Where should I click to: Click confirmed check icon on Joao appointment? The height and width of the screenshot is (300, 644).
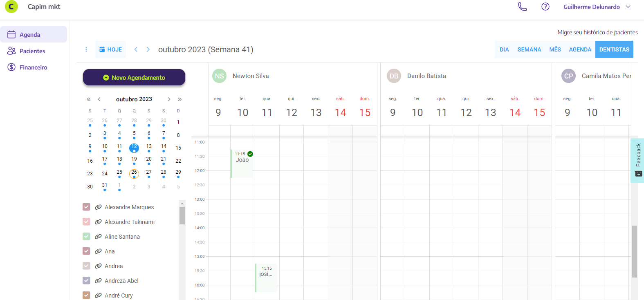tap(250, 154)
